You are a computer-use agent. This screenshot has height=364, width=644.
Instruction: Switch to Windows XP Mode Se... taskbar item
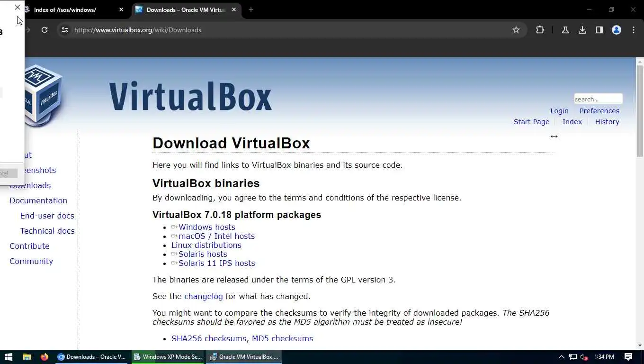click(168, 357)
